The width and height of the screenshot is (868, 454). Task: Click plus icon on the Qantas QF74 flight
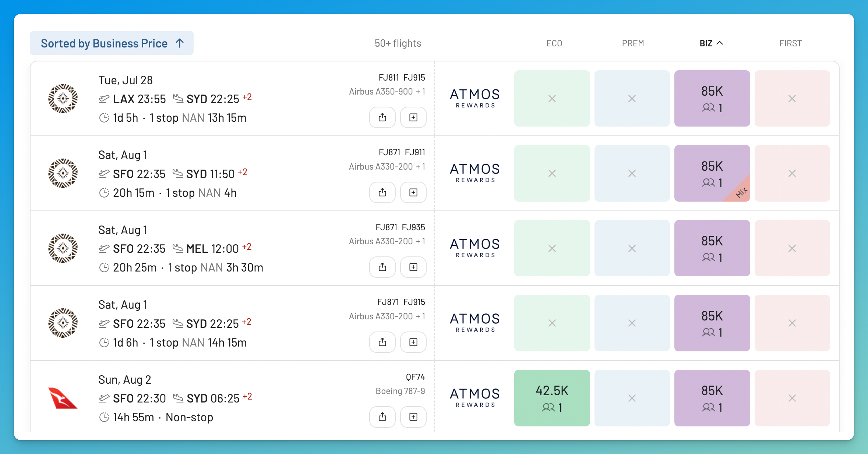(x=413, y=417)
